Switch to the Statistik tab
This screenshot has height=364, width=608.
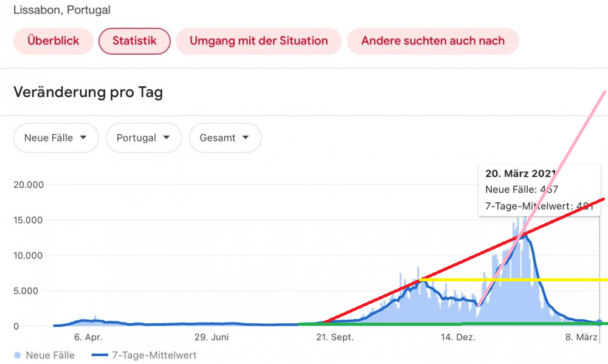(134, 41)
